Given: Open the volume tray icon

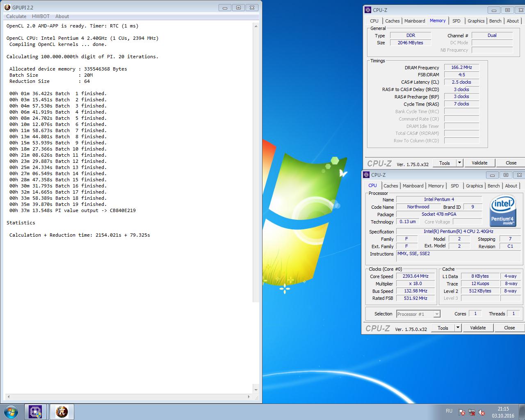Looking at the screenshot, I should (482, 412).
